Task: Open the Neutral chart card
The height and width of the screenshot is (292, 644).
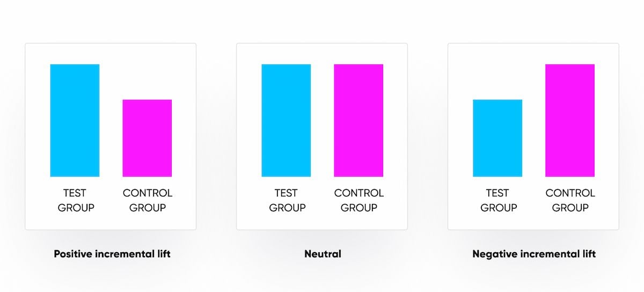Action: 322,136
